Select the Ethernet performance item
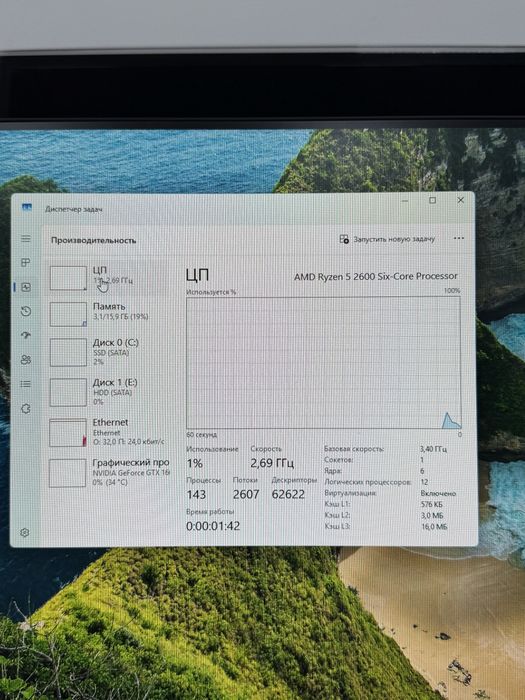The width and height of the screenshot is (525, 700). coord(107,432)
